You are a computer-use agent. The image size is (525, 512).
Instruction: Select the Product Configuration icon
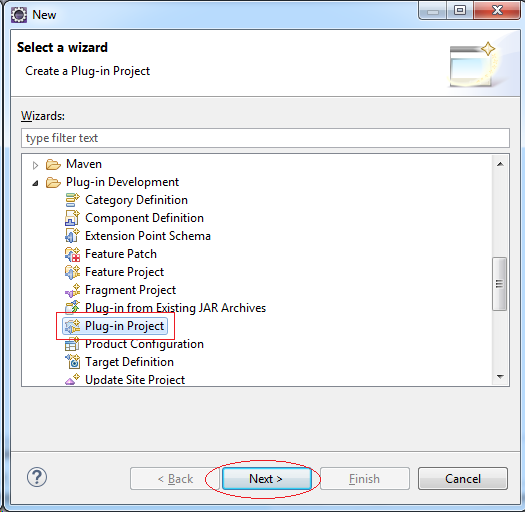pyautogui.click(x=72, y=344)
